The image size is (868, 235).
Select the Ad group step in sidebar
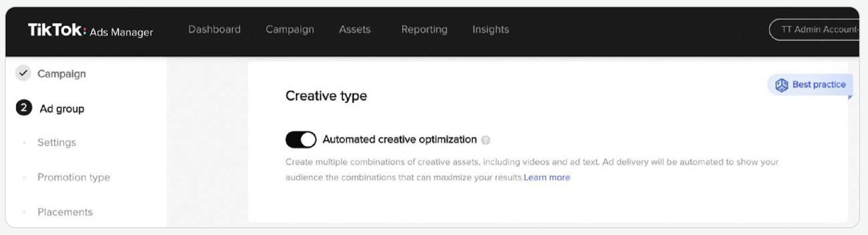point(62,108)
